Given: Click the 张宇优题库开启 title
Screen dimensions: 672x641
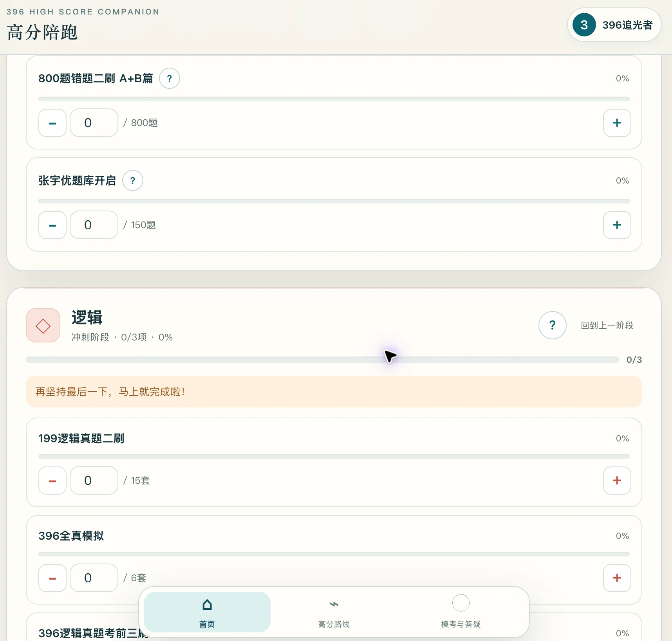Looking at the screenshot, I should pyautogui.click(x=77, y=180).
